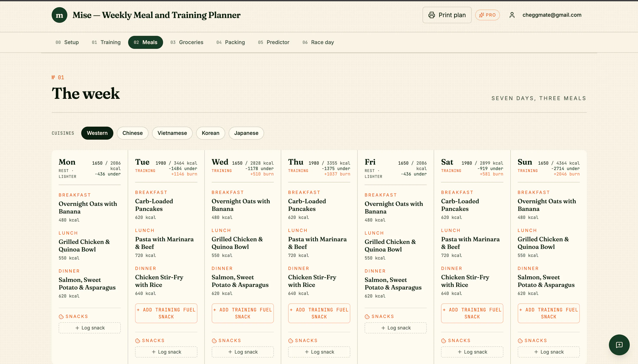
Task: Add training fuel snack for Saturday
Action: [472, 313]
